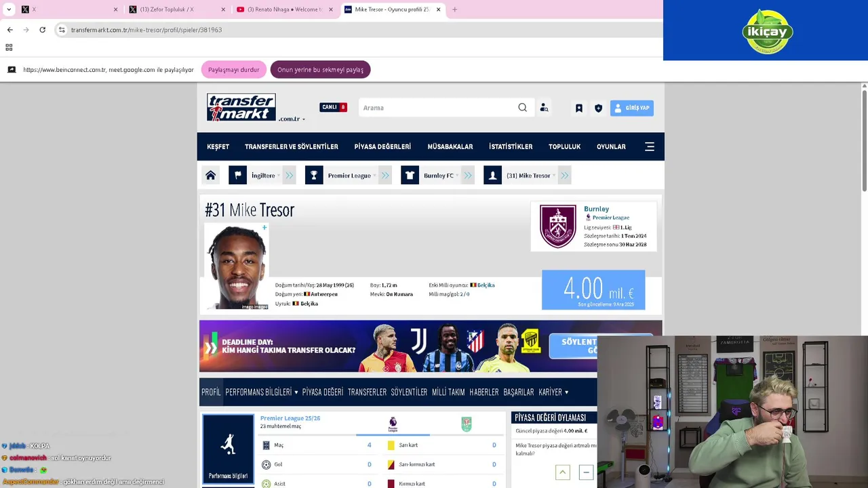Switch to the Transferler tab
Screen dimensions: 868x488
367,392
